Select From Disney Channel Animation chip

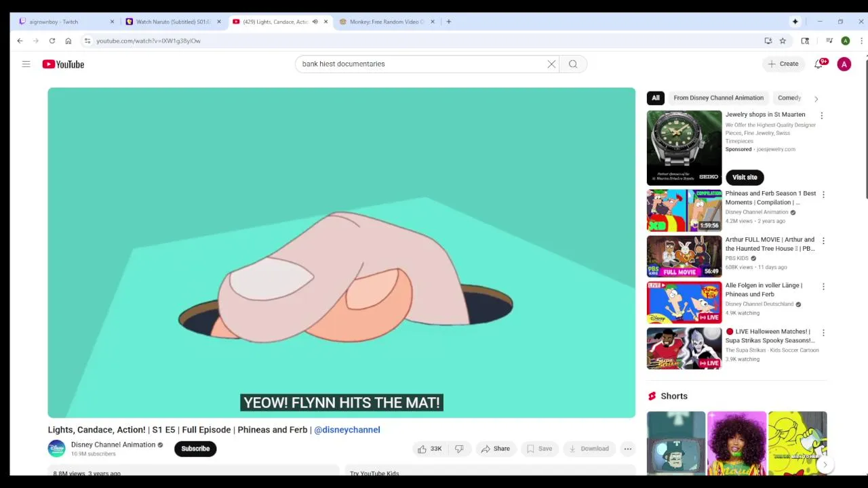pyautogui.click(x=718, y=98)
